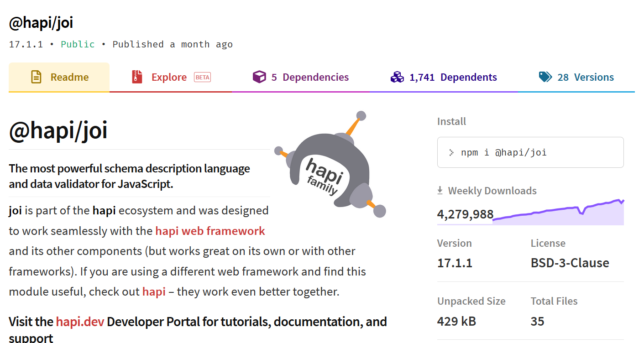Open the hapi link after "check out"
The width and height of the screenshot is (644, 343).
point(154,291)
